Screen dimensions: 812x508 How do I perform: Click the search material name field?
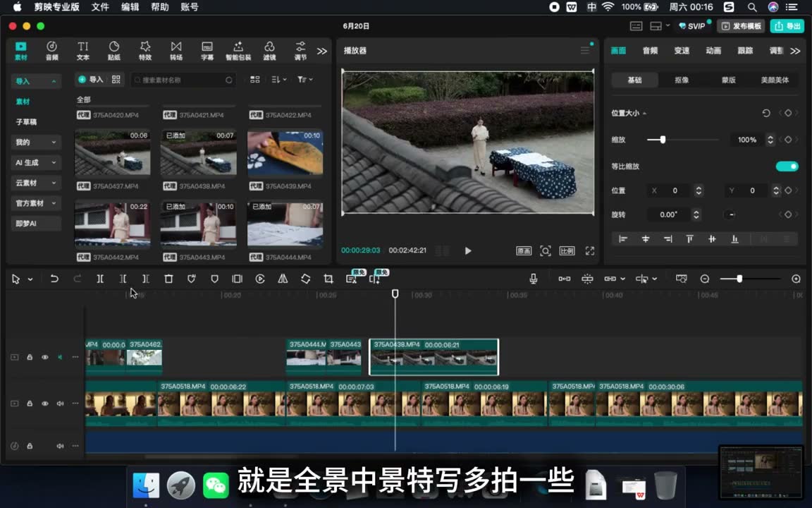(x=183, y=80)
